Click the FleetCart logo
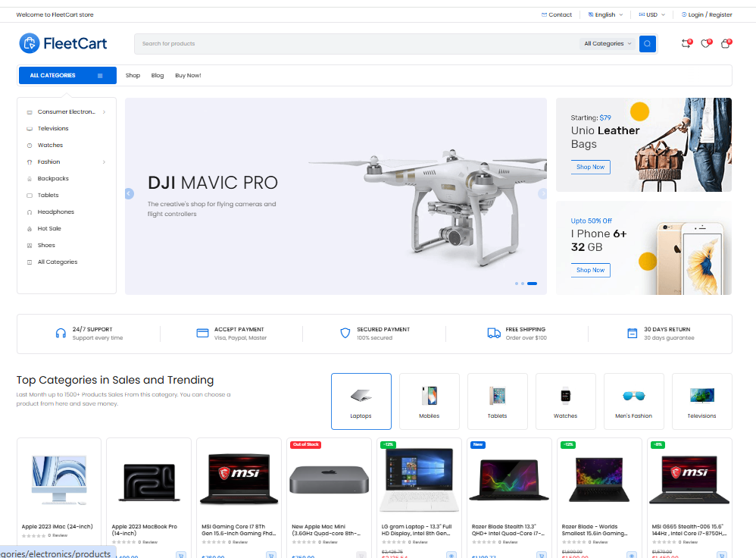 64,44
